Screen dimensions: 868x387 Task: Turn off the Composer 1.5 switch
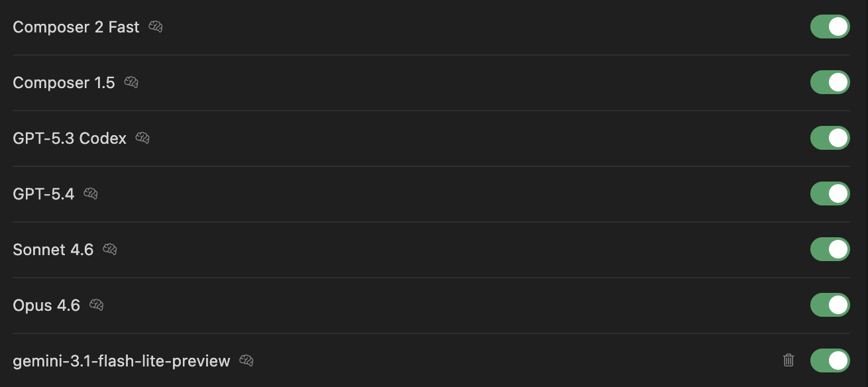(830, 83)
